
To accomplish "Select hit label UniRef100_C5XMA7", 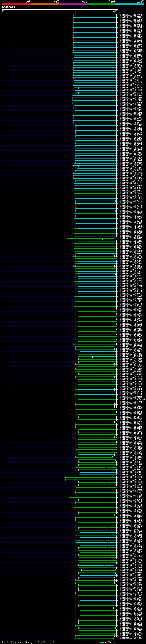I will click(x=131, y=163).
